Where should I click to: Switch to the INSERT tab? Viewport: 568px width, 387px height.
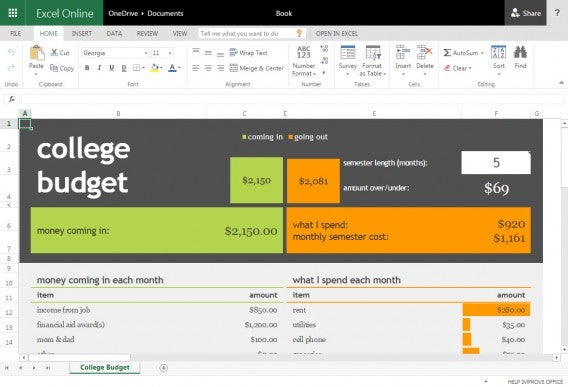coord(82,33)
